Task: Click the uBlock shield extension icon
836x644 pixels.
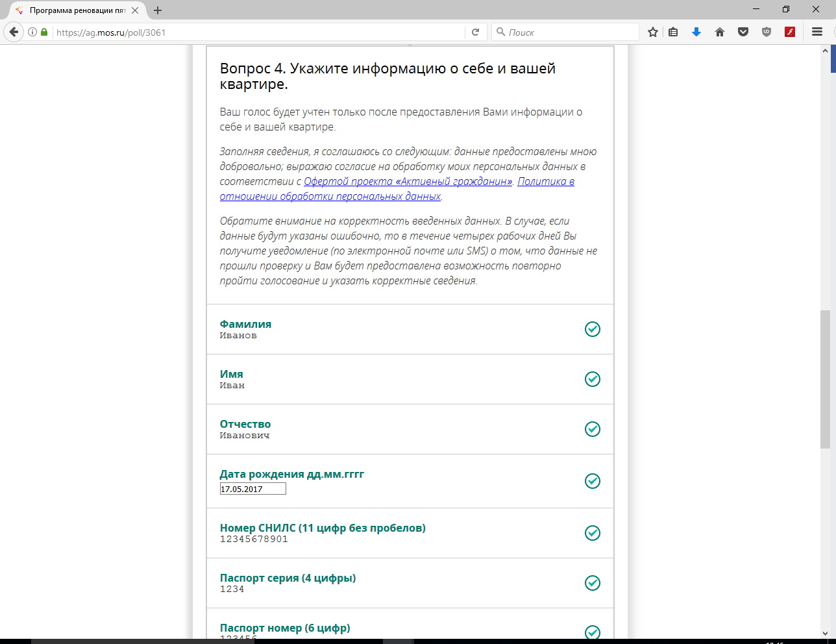Action: (767, 32)
